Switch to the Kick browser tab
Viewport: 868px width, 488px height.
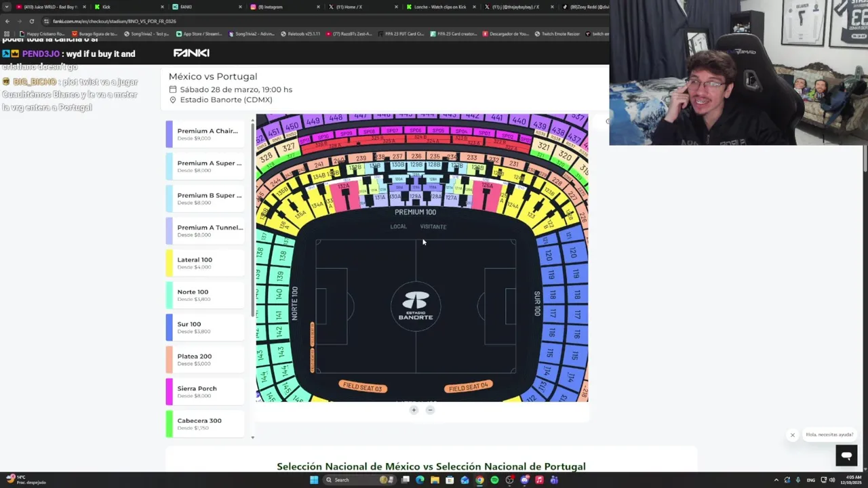[x=129, y=7]
